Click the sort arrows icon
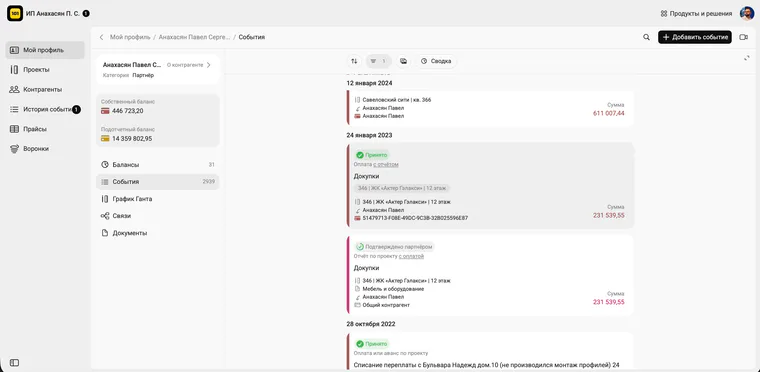 [x=354, y=61]
